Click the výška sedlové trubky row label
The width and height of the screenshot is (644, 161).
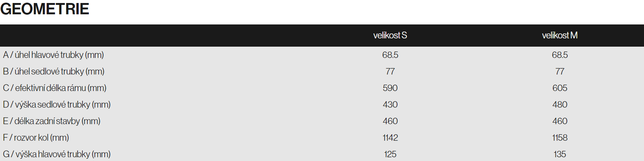57,105
